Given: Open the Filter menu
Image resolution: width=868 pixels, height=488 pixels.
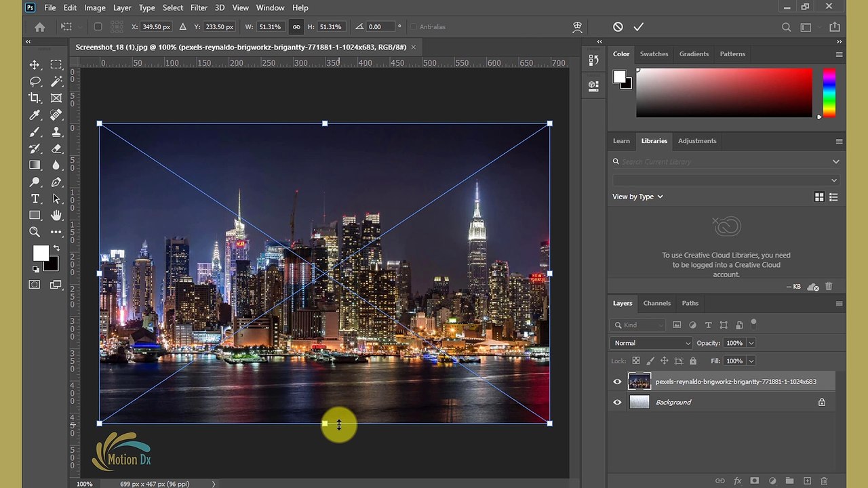Looking at the screenshot, I should click(199, 7).
